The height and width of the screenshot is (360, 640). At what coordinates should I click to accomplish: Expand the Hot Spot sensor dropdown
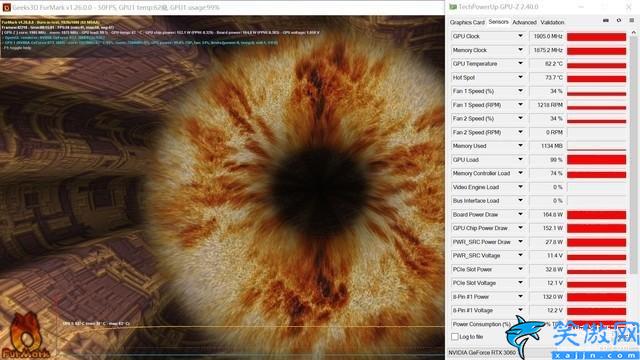(x=520, y=77)
